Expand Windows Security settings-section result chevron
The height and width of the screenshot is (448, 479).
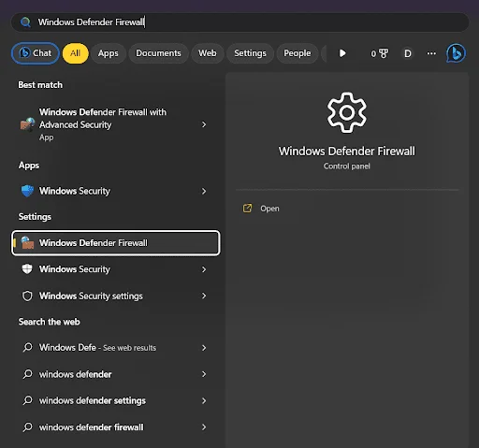[x=204, y=269]
